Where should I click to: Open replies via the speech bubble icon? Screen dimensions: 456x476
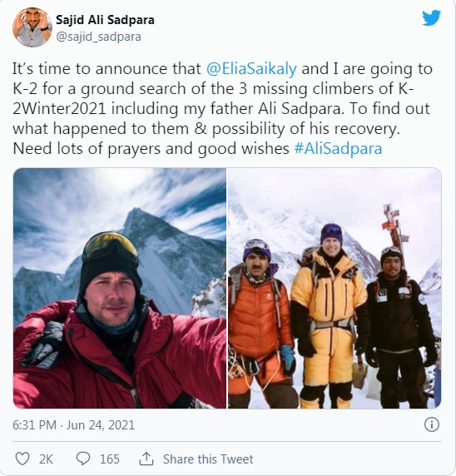click(x=82, y=459)
